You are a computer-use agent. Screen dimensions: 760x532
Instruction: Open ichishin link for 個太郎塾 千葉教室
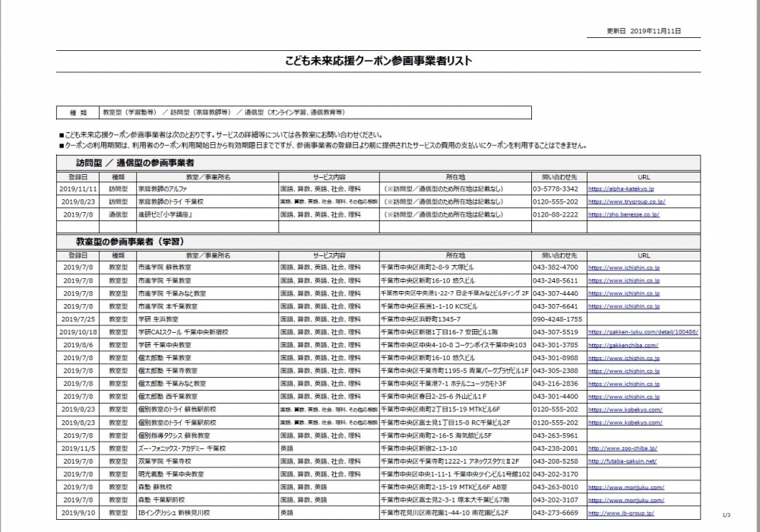pos(624,358)
